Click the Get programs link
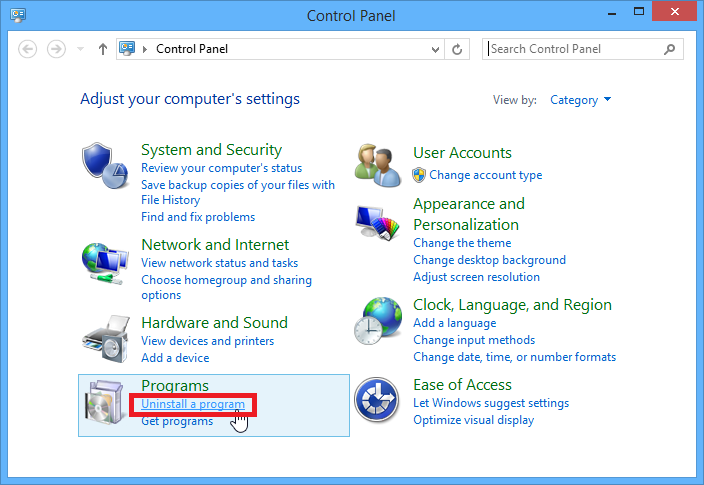 click(177, 421)
